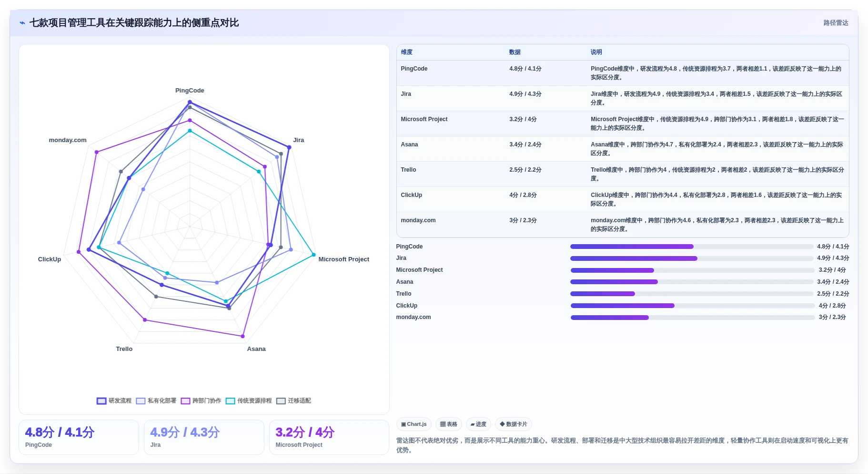The height and width of the screenshot is (474, 868).
Task: Click the Microsoft Project progress bar
Action: point(692,270)
